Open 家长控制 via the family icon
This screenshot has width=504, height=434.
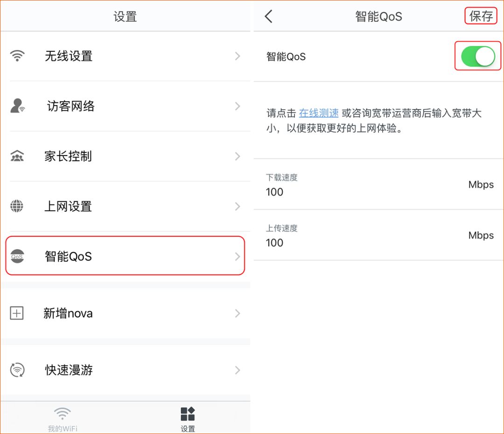point(17,157)
